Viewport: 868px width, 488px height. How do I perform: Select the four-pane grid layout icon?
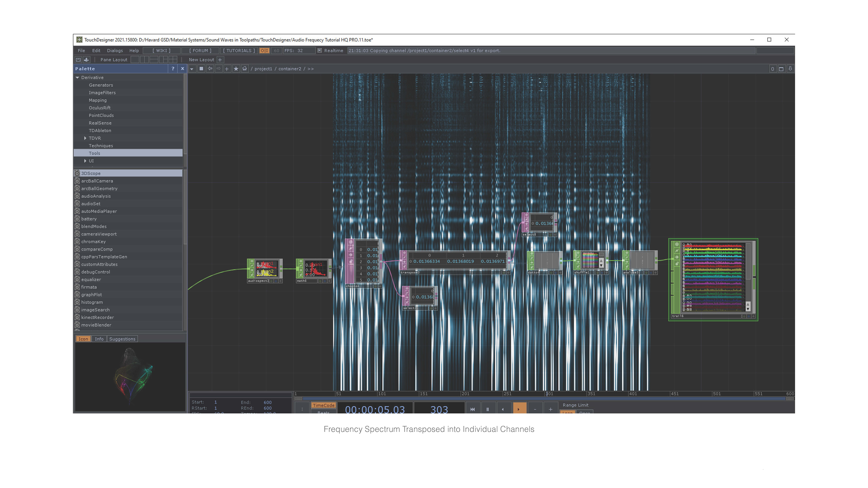[173, 60]
